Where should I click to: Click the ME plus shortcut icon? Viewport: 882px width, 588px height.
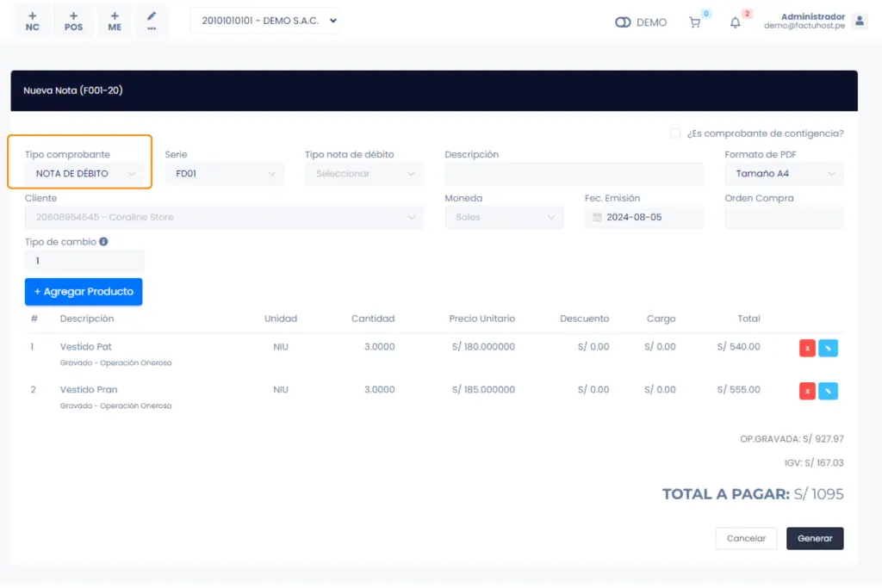[115, 22]
